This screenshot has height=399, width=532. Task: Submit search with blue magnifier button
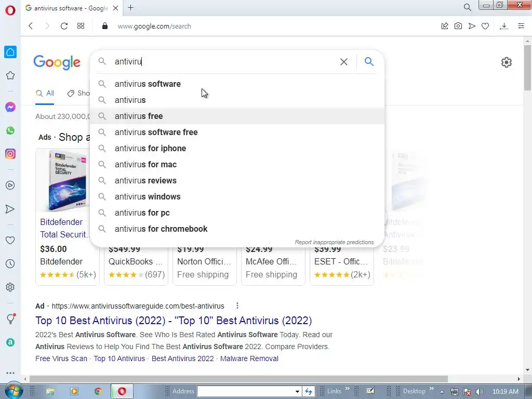(x=369, y=61)
